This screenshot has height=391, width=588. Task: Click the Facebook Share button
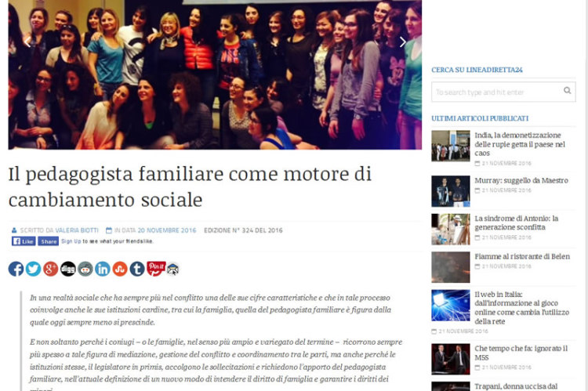tap(48, 241)
